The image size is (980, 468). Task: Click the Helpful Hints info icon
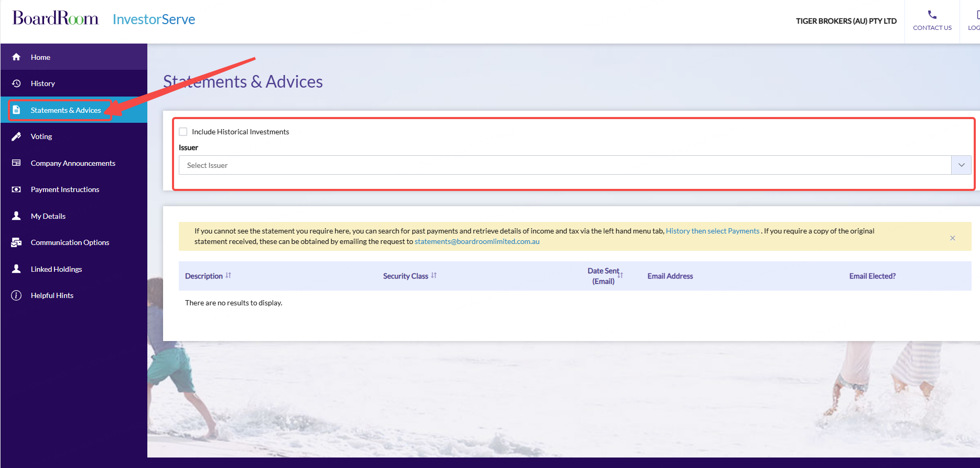pyautogui.click(x=16, y=295)
